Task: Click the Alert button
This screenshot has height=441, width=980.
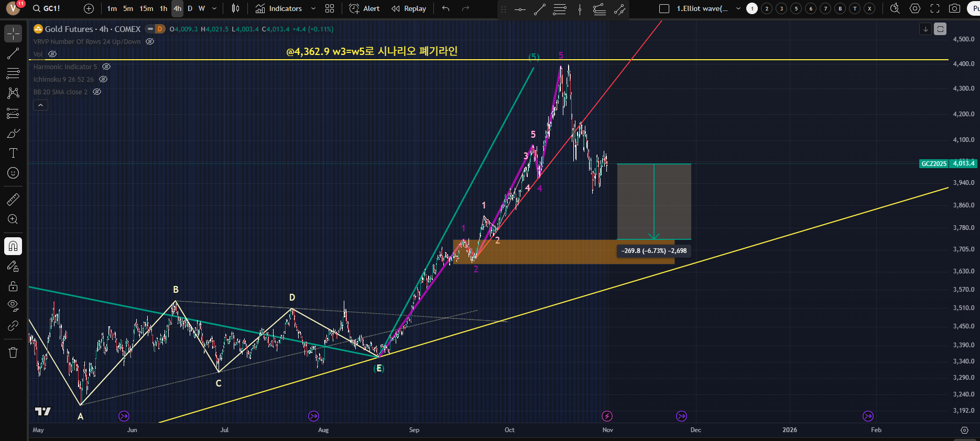Action: coord(365,8)
